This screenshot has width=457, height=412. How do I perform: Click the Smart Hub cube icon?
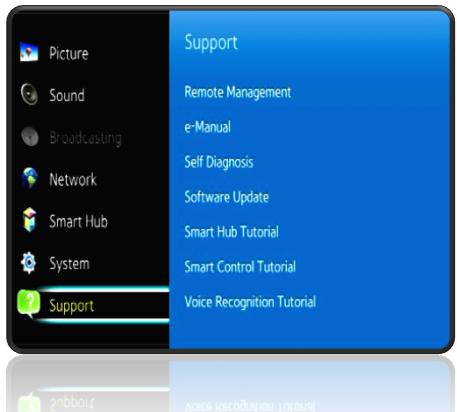tap(30, 220)
